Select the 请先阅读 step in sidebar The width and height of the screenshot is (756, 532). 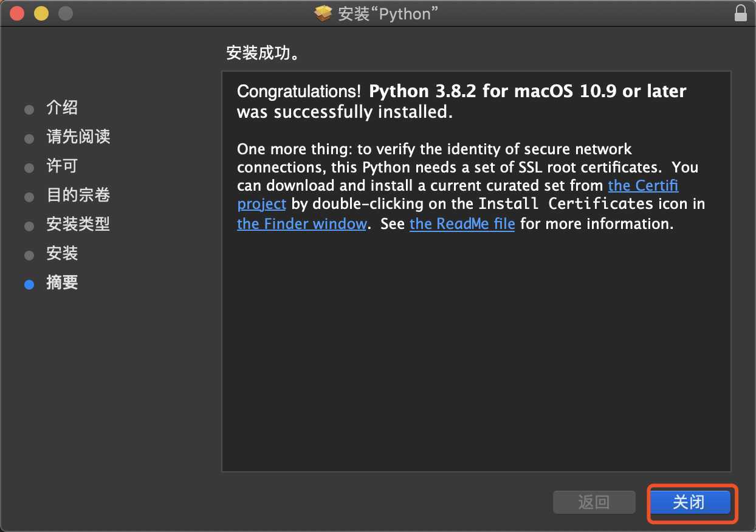coord(78,137)
